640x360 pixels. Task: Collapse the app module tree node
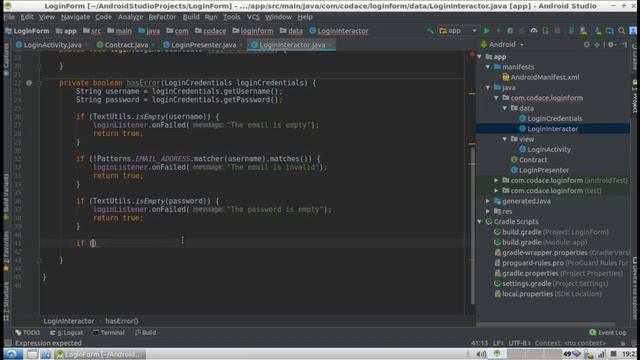click(480, 57)
